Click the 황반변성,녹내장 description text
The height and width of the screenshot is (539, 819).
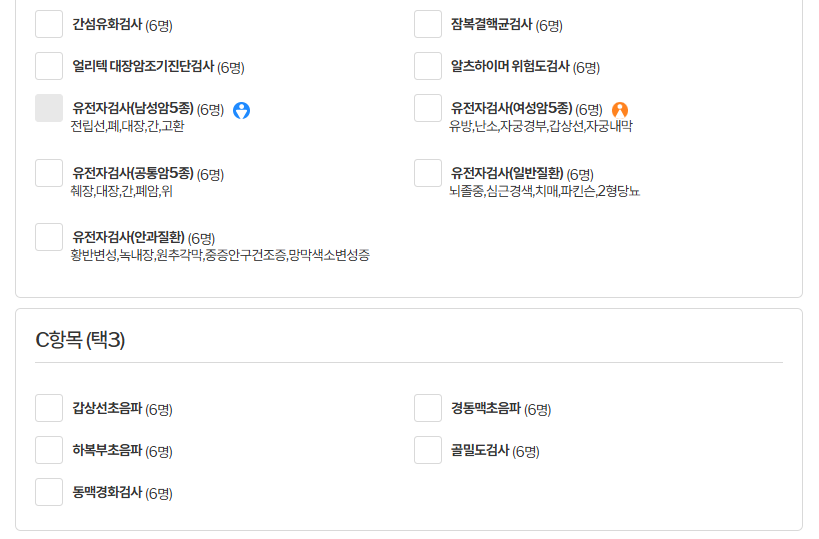pyautogui.click(x=220, y=256)
